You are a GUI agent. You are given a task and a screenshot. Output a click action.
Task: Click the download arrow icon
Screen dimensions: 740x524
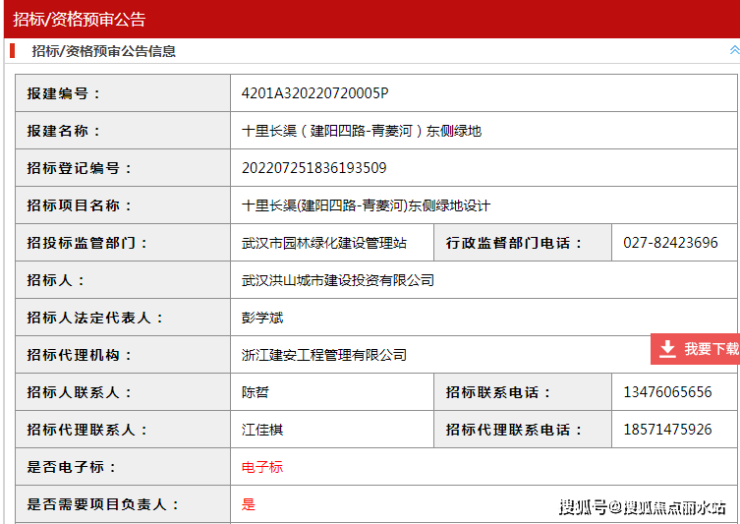coord(667,349)
